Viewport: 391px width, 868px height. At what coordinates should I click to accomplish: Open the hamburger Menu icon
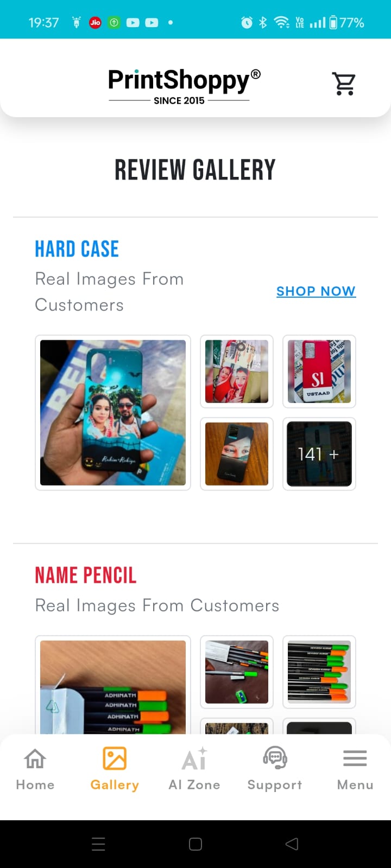coord(355,758)
